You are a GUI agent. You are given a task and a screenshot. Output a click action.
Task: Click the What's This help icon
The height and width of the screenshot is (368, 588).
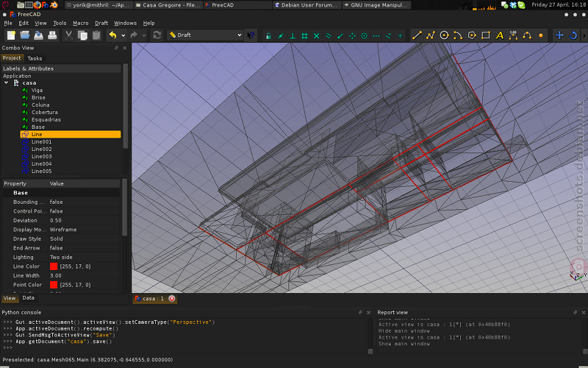tap(251, 35)
